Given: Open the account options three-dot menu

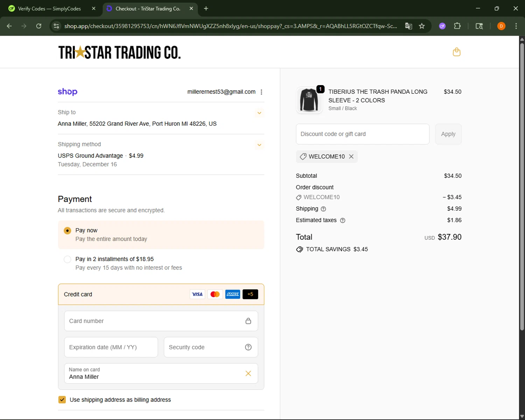Looking at the screenshot, I should [x=261, y=92].
